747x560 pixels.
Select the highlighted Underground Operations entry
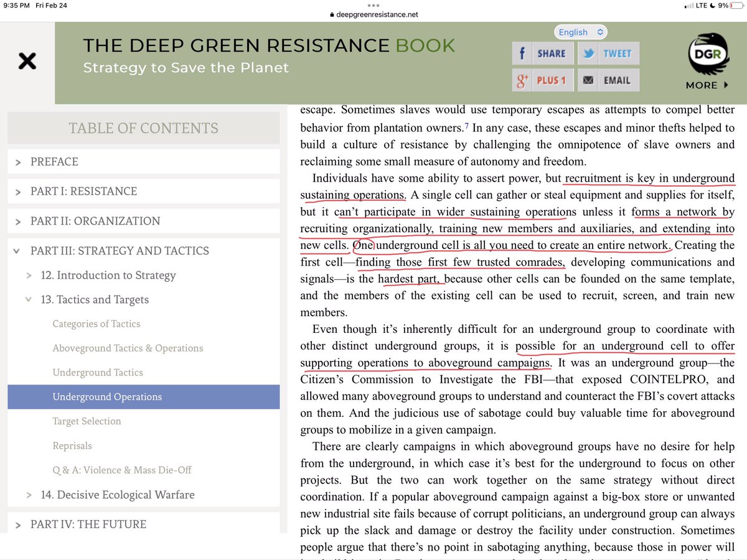click(144, 396)
